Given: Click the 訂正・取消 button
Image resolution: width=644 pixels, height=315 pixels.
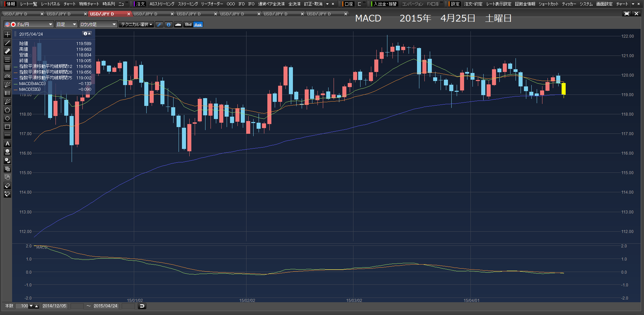Looking at the screenshot, I should [313, 4].
